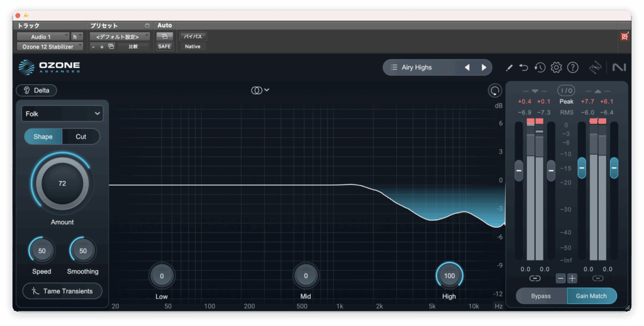This screenshot has width=644, height=326.
Task: Click the input gain slider handle
Action: click(x=519, y=170)
